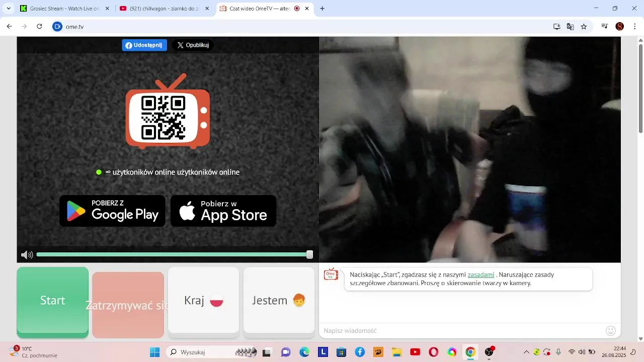Open the zasadami rules link
Viewport: 644px width, 362px height.
tap(481, 275)
